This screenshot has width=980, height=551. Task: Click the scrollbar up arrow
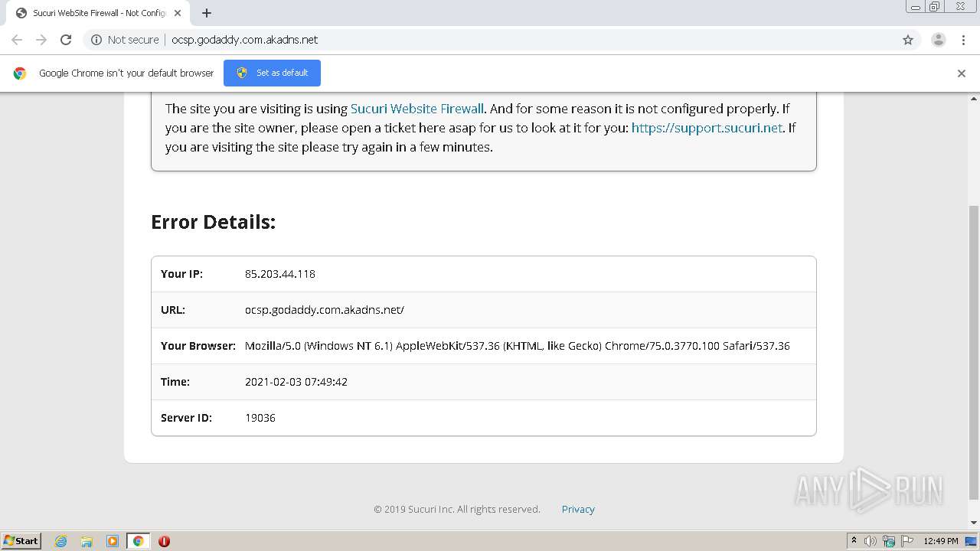click(x=974, y=99)
